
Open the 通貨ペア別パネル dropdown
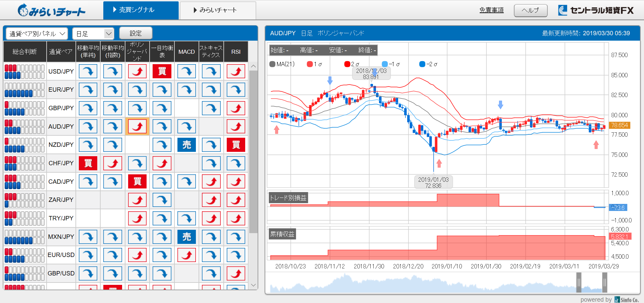[x=37, y=34]
